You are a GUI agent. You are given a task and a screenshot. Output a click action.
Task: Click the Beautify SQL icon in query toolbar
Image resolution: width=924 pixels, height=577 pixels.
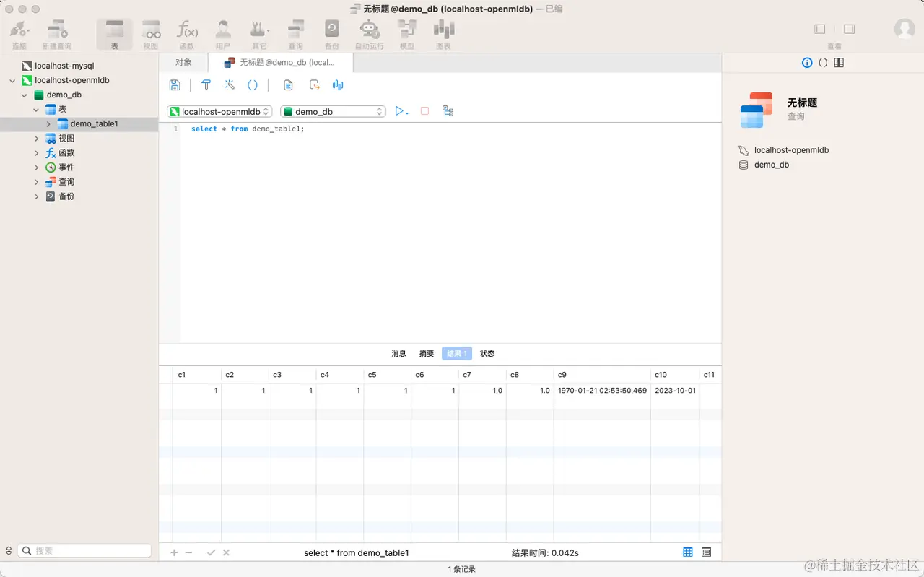(x=206, y=85)
